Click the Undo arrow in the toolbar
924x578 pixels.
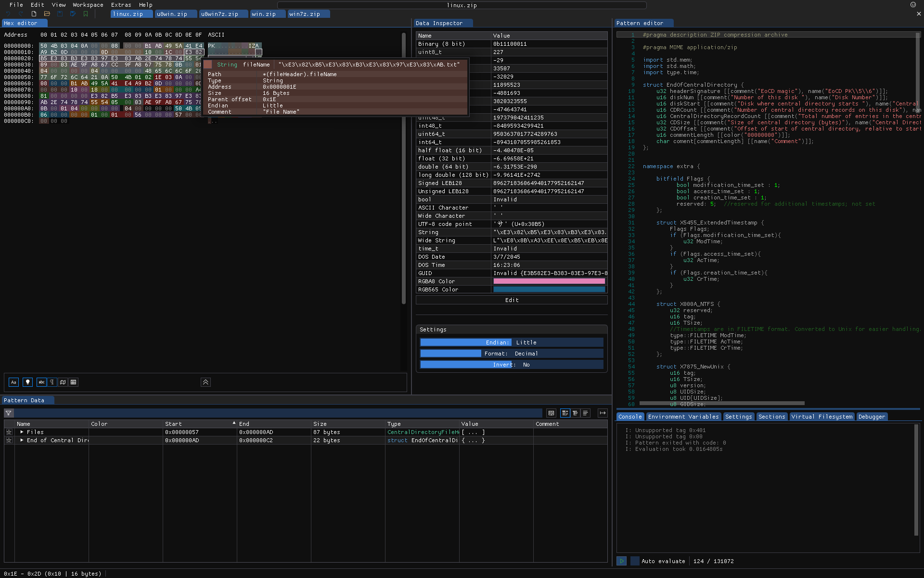(x=8, y=14)
